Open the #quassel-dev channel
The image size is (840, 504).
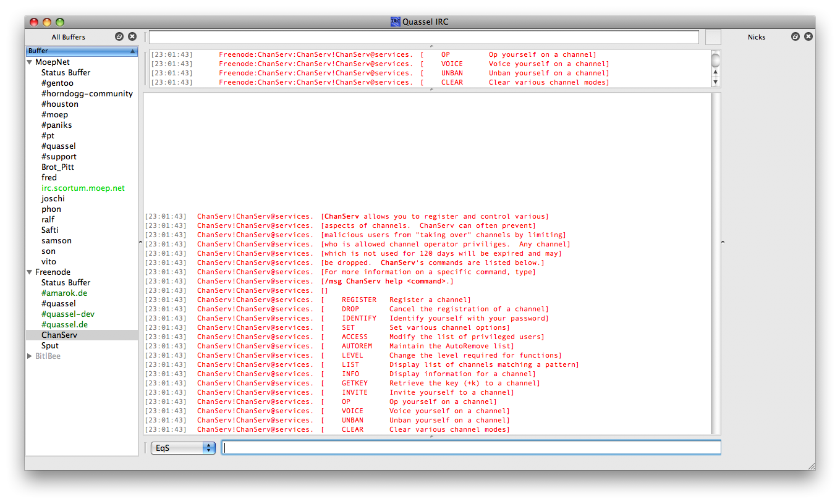pos(68,314)
